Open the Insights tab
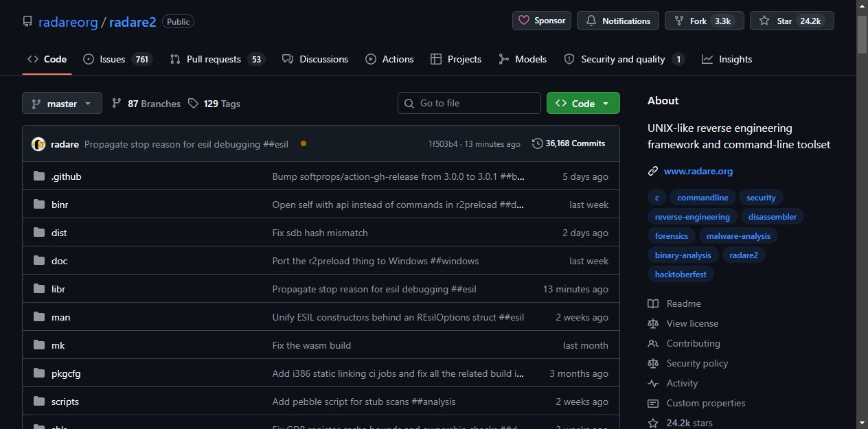This screenshot has width=868, height=429. pyautogui.click(x=727, y=59)
